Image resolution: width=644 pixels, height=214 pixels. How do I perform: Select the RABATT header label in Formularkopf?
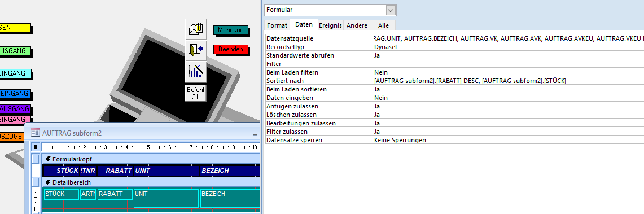(115, 171)
